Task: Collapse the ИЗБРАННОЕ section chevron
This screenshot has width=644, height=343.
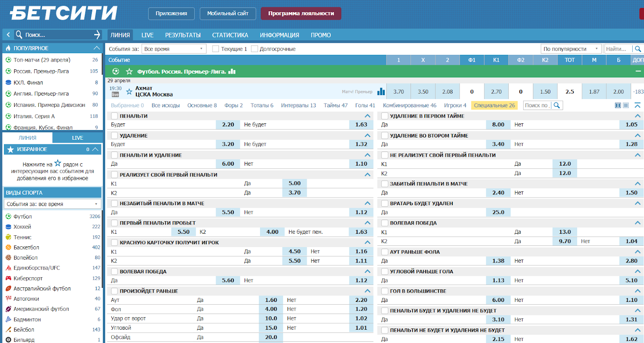Action: point(95,149)
